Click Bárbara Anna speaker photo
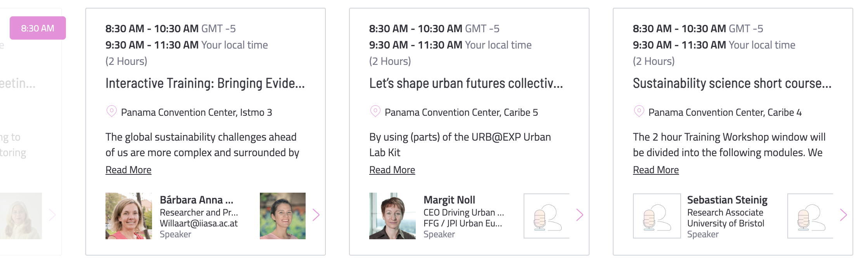868x268 pixels. pos(129,216)
